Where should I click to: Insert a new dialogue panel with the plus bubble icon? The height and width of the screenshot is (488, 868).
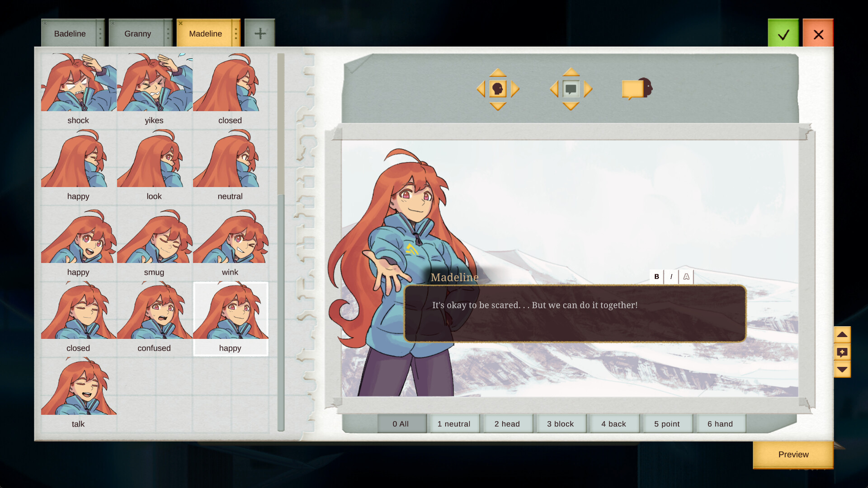(x=842, y=352)
